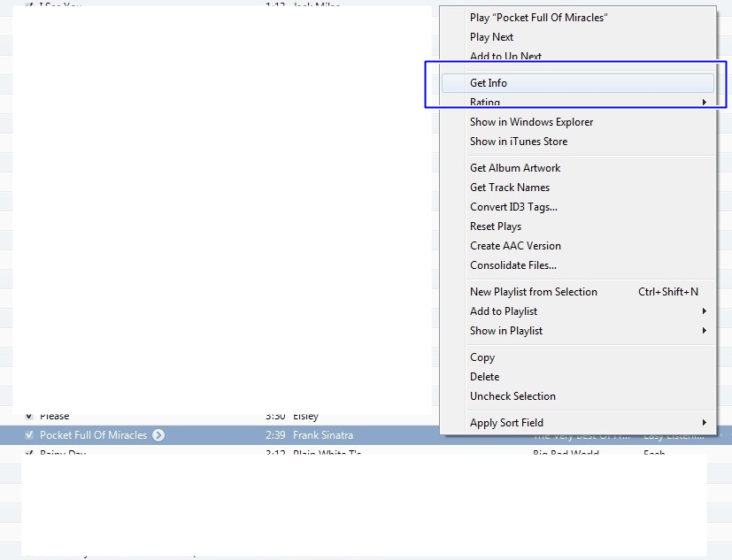Click Delete in the context menu
732x560 pixels.
pos(578,377)
